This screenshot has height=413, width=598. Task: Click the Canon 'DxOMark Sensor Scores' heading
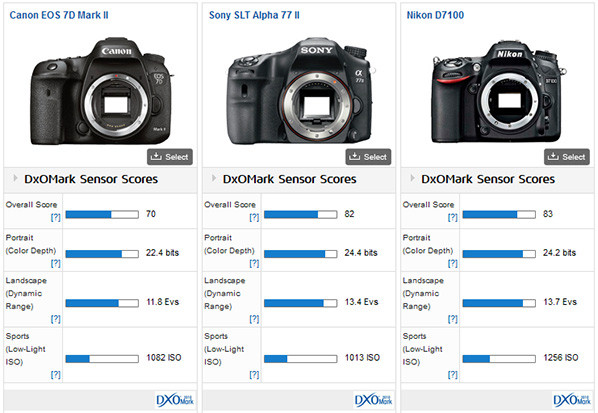91,179
